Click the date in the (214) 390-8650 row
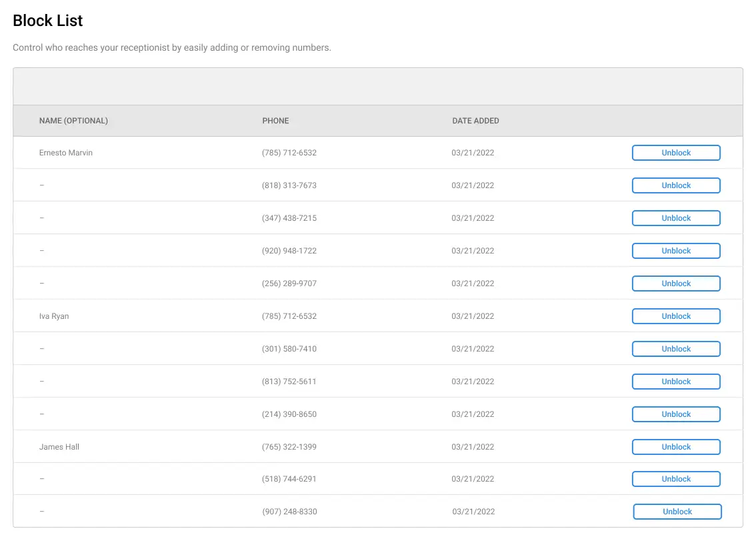Image resolution: width=756 pixels, height=547 pixels. click(473, 414)
